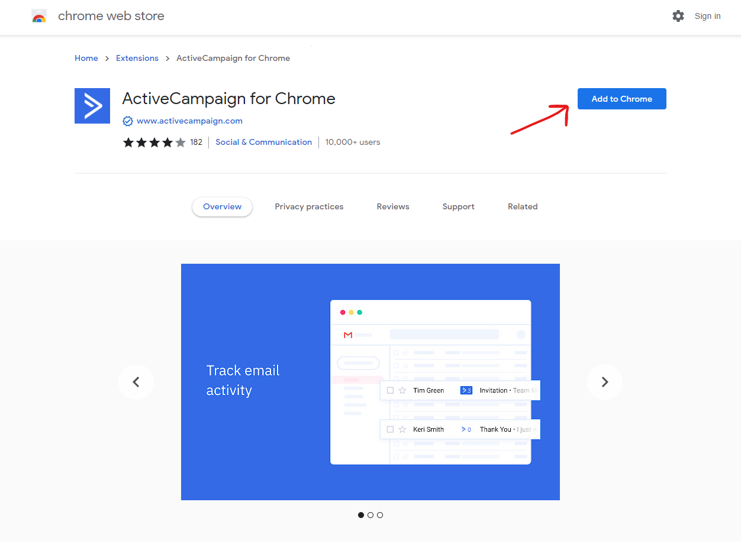Screen dimensions: 741x560
Task: Show the next screenshot with right arrow
Action: pos(605,382)
